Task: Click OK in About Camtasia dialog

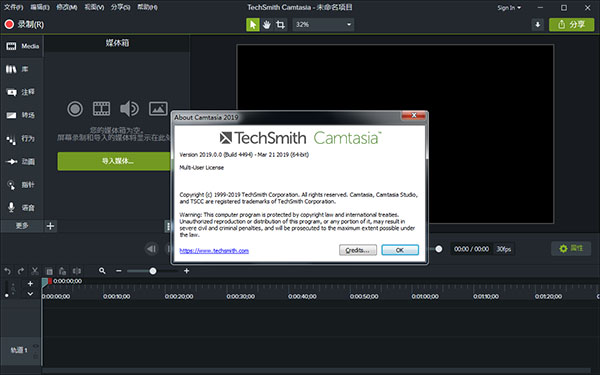Action: tap(400, 250)
